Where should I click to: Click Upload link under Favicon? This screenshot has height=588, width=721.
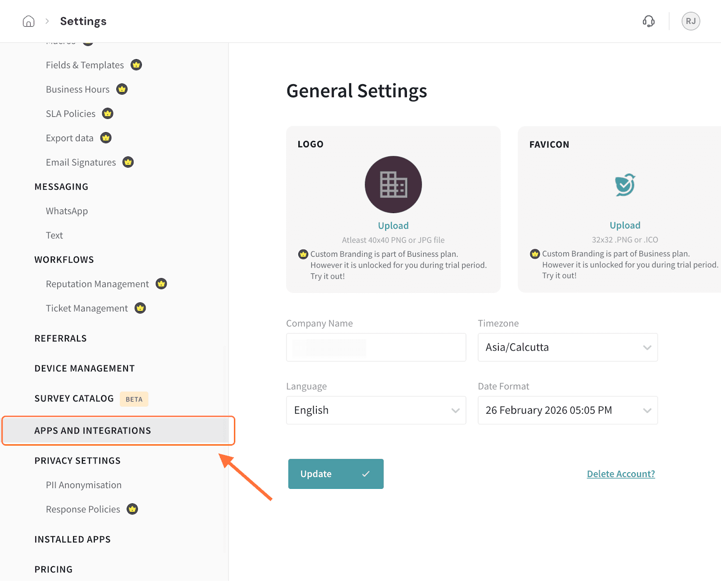click(625, 225)
